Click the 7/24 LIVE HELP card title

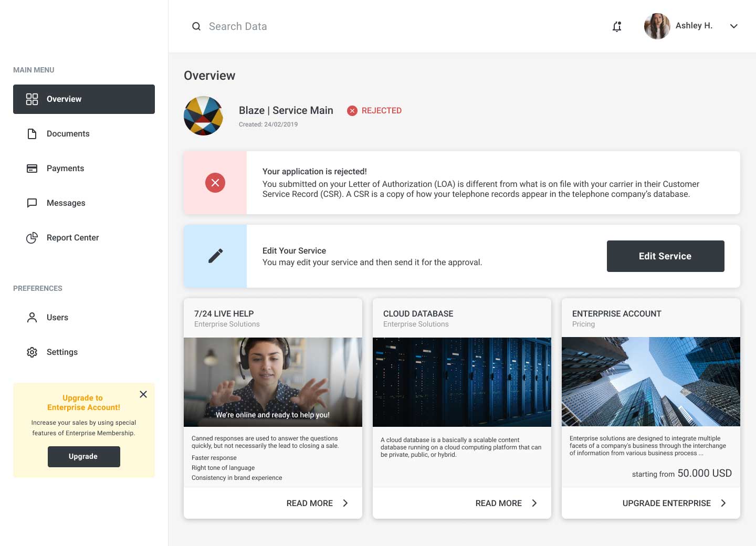224,314
